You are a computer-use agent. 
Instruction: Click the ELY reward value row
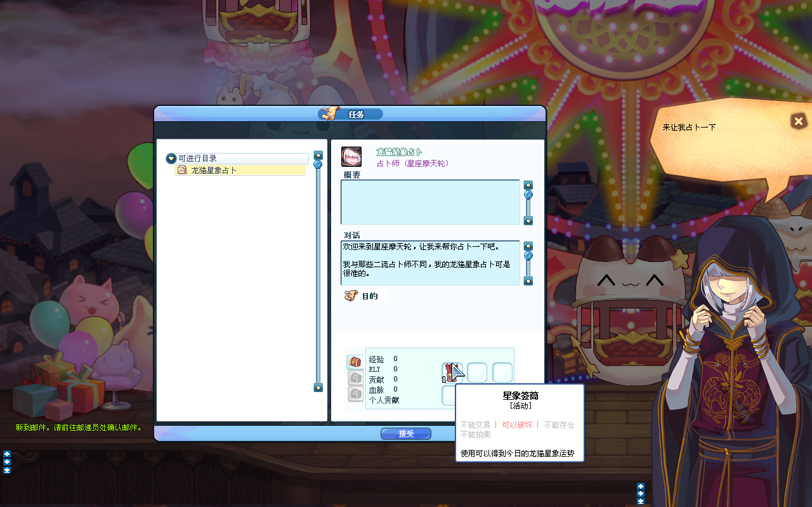point(384,369)
